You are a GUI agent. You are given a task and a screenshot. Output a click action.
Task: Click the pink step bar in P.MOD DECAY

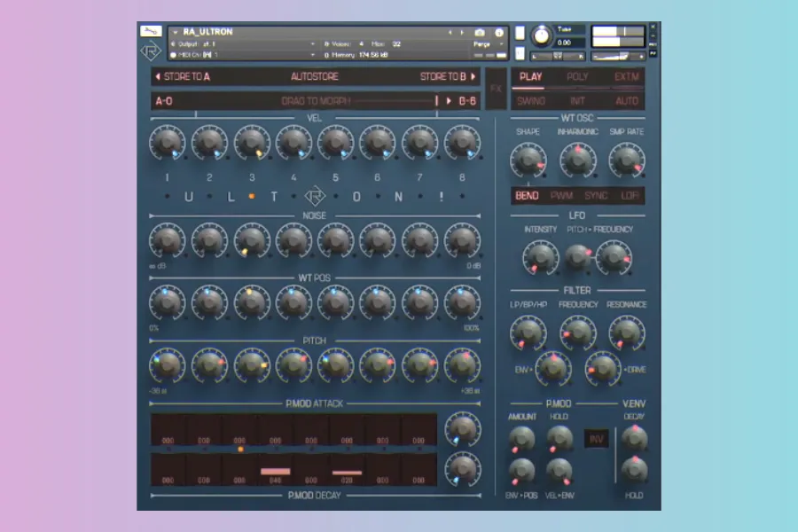(276, 472)
